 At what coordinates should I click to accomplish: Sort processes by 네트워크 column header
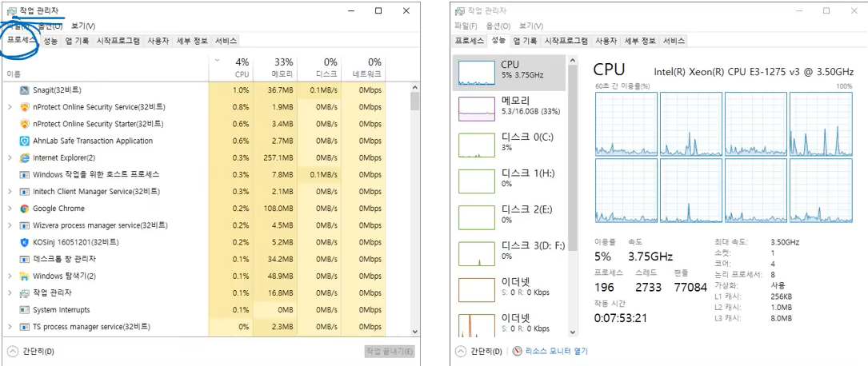pyautogui.click(x=363, y=67)
